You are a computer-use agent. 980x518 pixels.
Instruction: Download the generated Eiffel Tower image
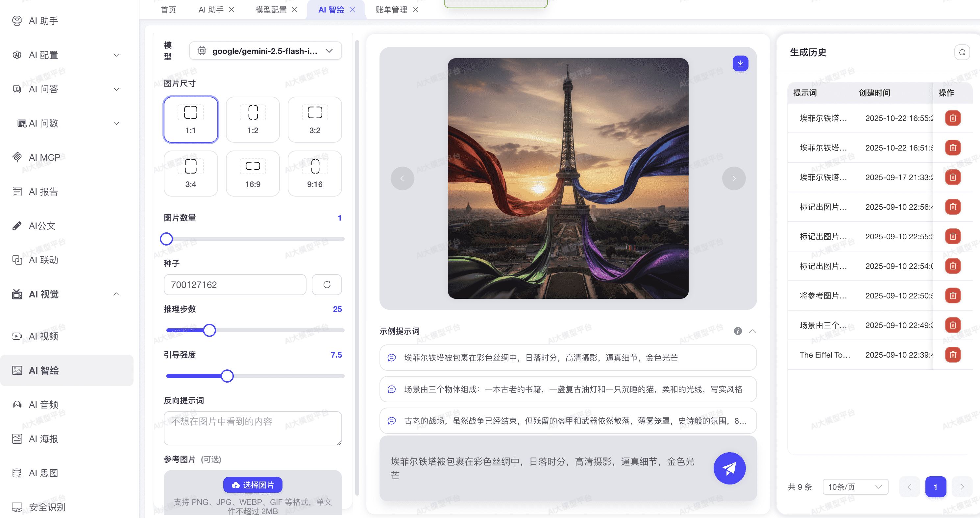pyautogui.click(x=740, y=63)
